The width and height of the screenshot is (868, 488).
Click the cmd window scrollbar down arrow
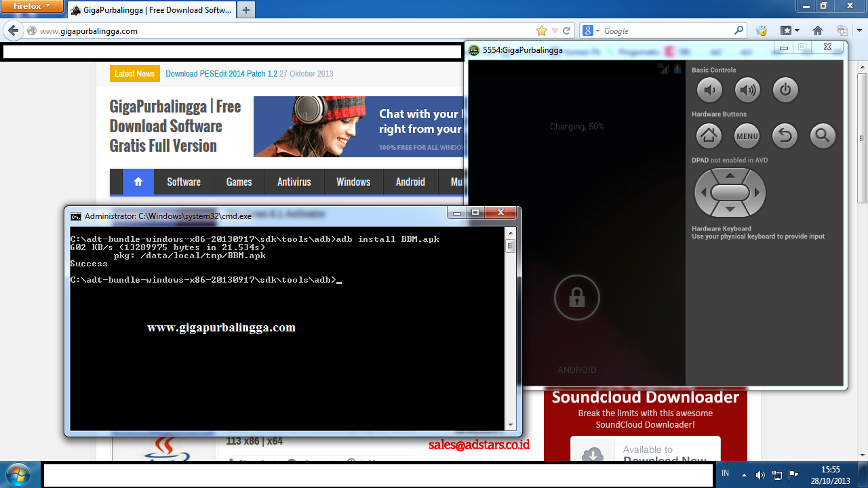(x=511, y=425)
